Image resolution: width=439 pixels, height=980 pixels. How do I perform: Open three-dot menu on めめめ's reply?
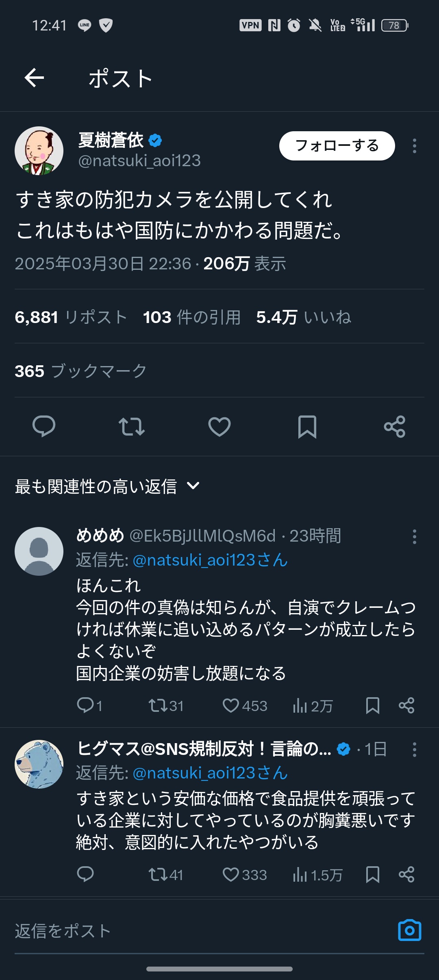[x=414, y=537]
